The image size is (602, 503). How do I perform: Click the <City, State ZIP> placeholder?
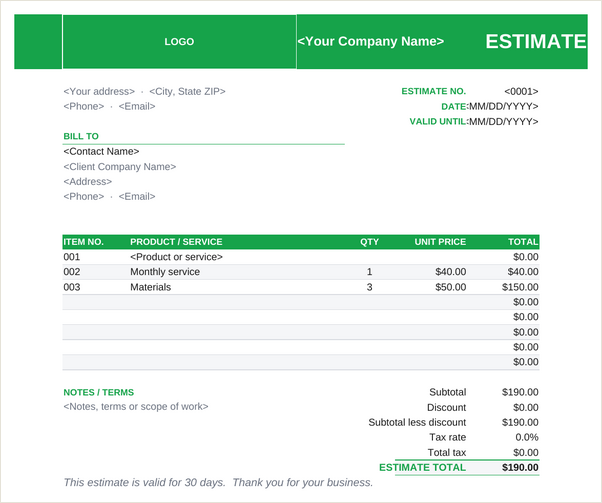pyautogui.click(x=187, y=91)
